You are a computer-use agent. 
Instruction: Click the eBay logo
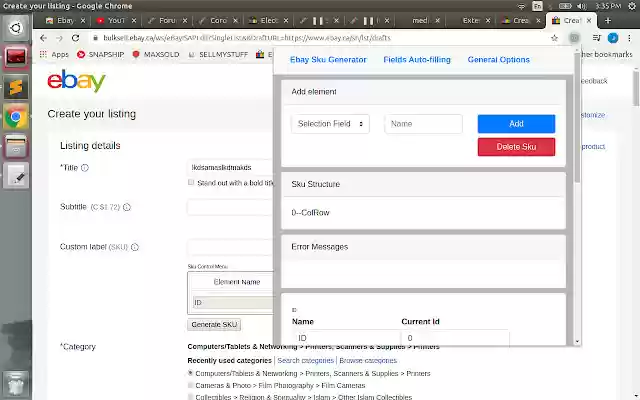coord(76,81)
